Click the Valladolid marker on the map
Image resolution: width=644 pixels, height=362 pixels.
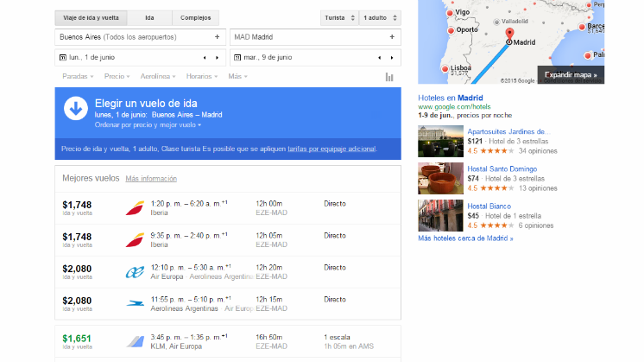496,22
